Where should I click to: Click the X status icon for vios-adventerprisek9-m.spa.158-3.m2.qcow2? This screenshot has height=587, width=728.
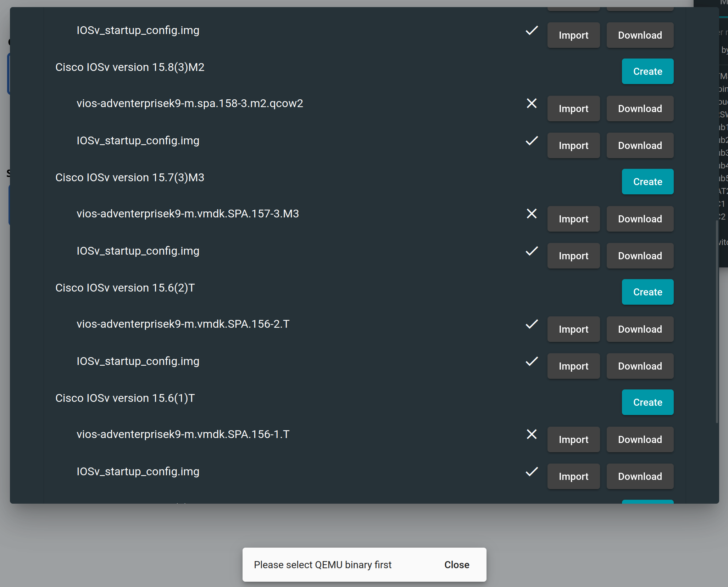pos(532,104)
